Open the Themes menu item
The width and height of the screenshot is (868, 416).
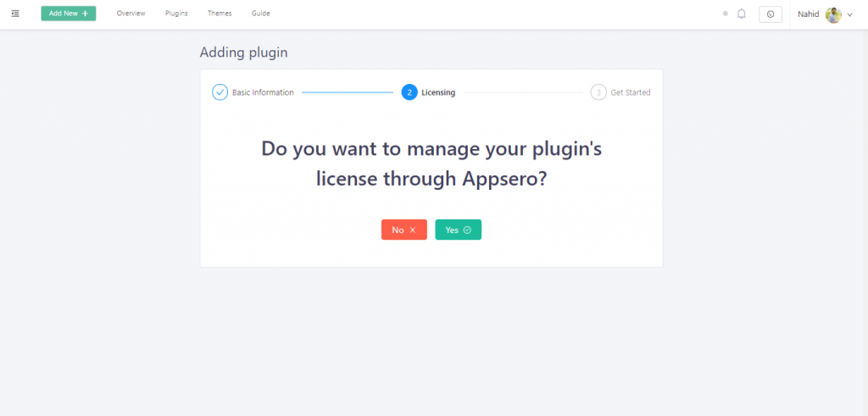click(220, 14)
